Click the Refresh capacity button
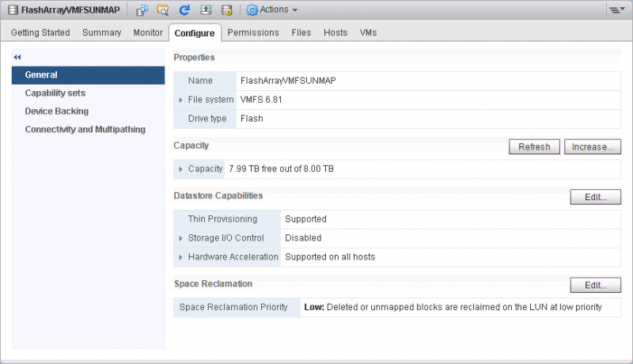633x364 pixels. [534, 147]
